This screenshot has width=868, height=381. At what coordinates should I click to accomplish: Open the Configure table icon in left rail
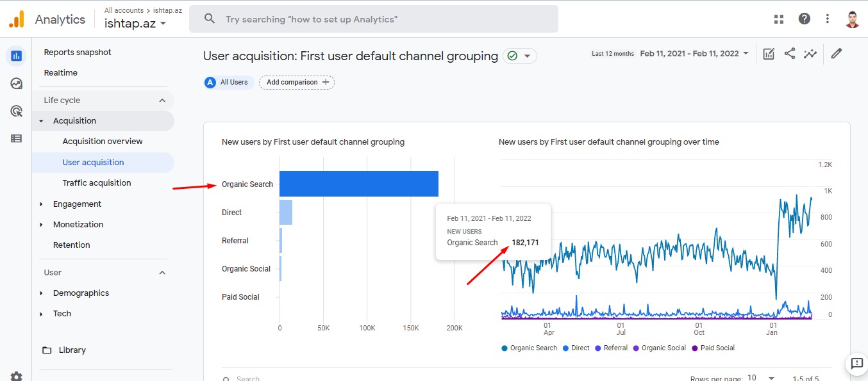click(x=16, y=138)
